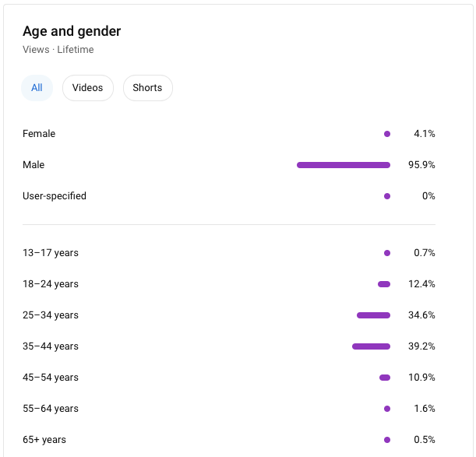Image resolution: width=476 pixels, height=457 pixels.
Task: Click the 18–24 years bar
Action: tap(384, 284)
